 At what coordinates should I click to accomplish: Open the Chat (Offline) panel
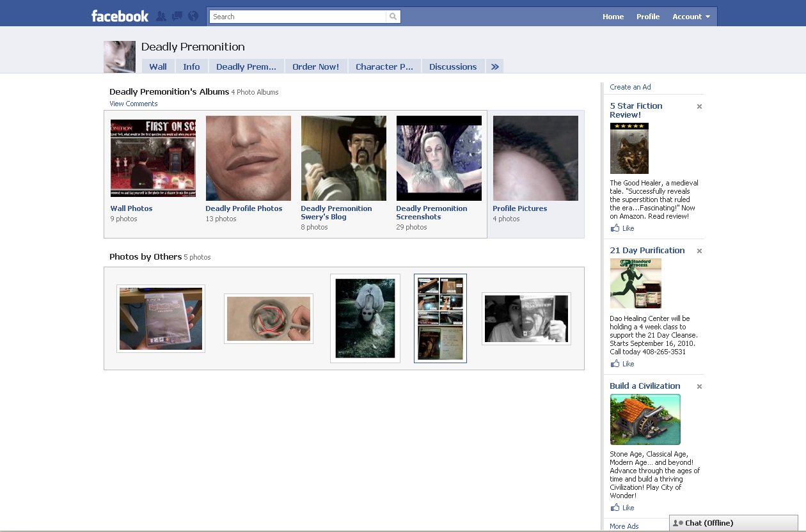(733, 523)
